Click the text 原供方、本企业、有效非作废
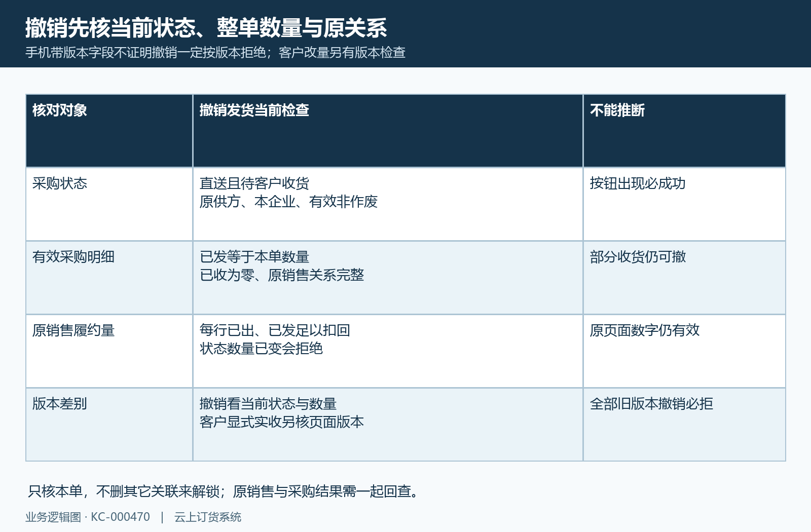This screenshot has width=811, height=532. 288,202
